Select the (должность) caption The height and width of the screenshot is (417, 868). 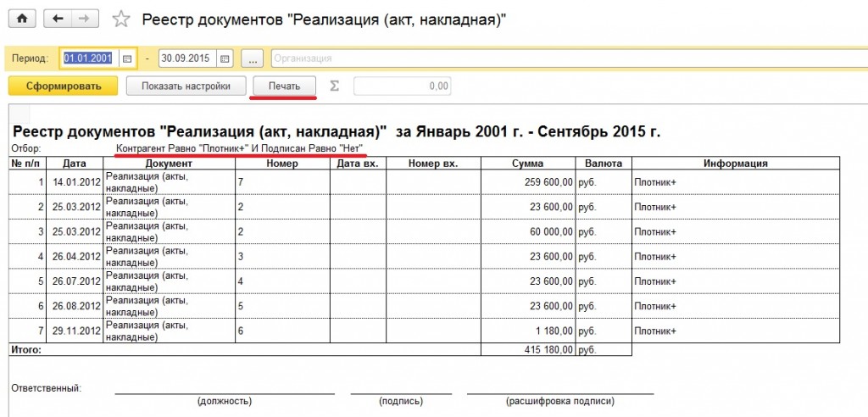click(x=224, y=401)
